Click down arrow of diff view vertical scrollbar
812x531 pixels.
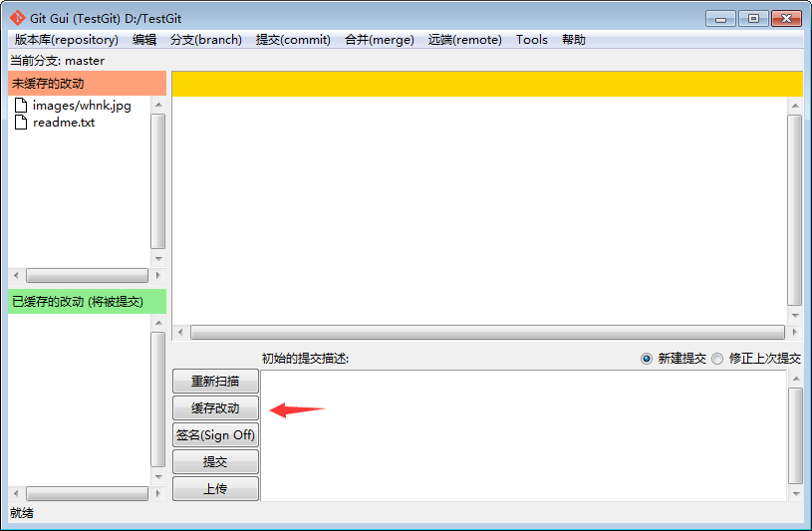[x=795, y=315]
